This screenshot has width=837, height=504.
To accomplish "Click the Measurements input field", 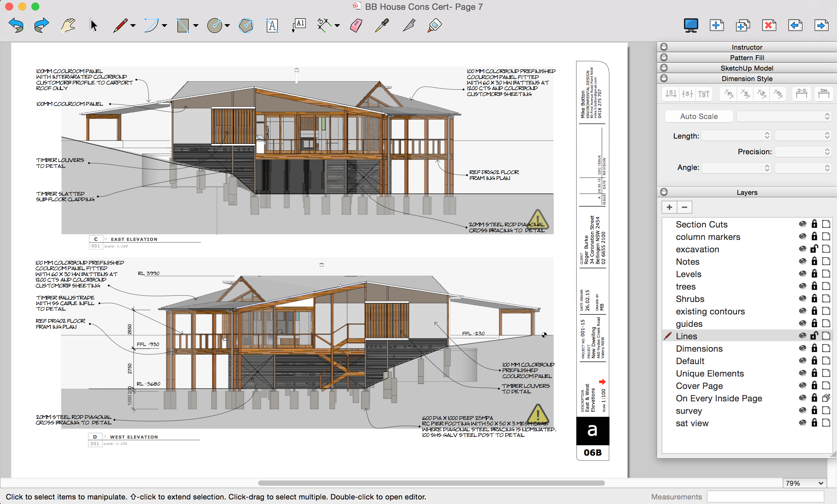I will 765,496.
